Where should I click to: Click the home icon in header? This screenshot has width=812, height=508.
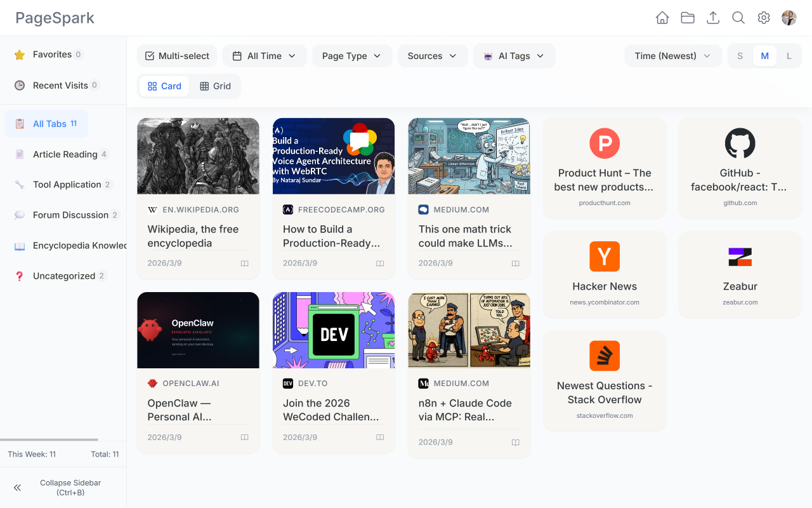(x=662, y=18)
